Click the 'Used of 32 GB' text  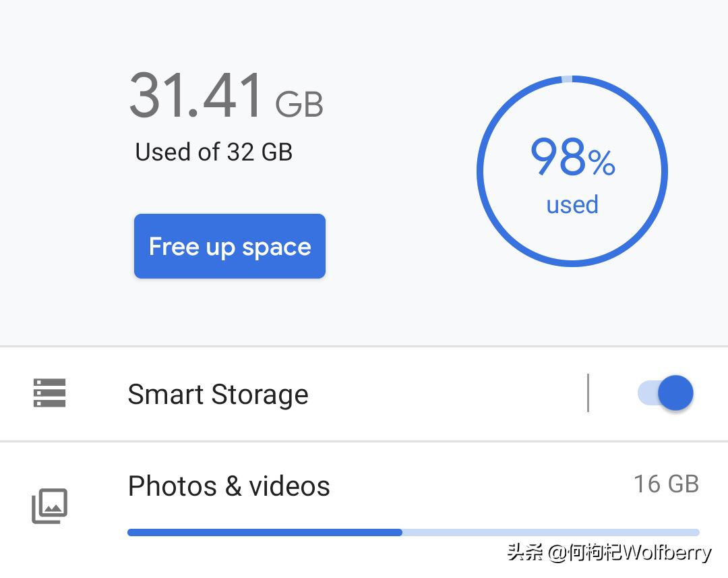[x=214, y=152]
